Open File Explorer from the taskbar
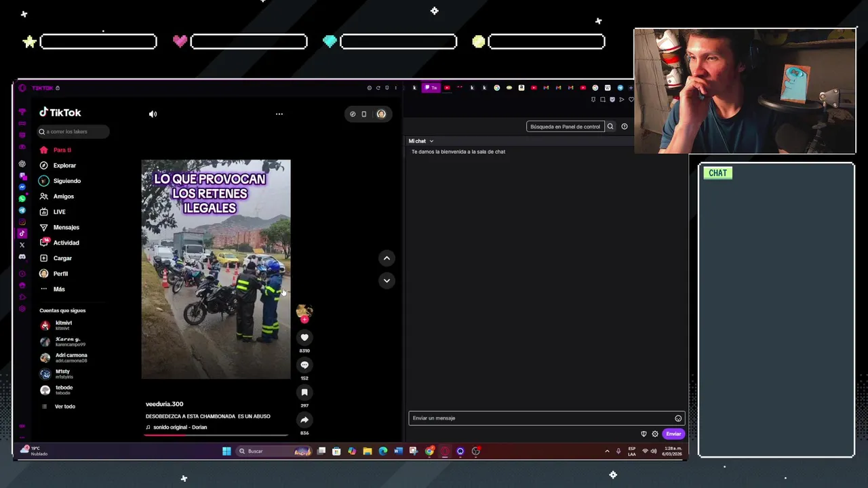Image resolution: width=868 pixels, height=488 pixels. click(367, 451)
